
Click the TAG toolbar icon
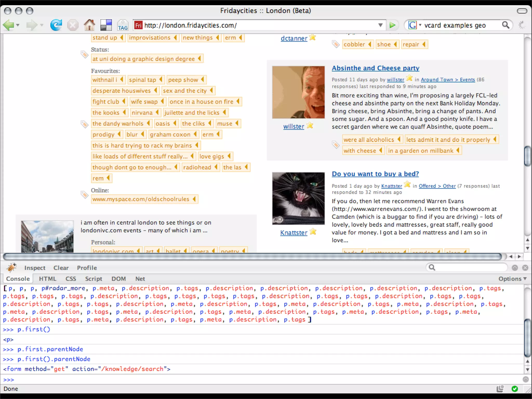click(123, 25)
